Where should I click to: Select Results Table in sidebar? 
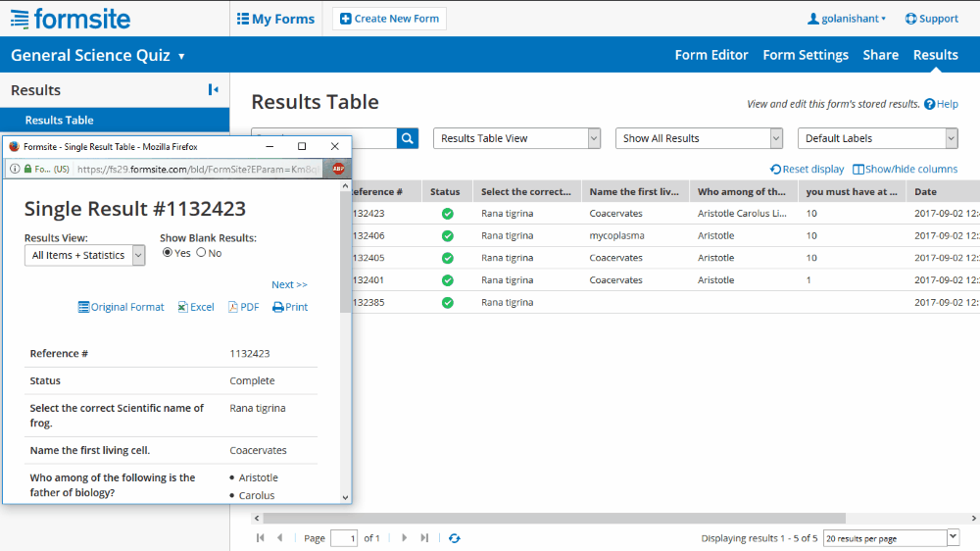pos(115,120)
